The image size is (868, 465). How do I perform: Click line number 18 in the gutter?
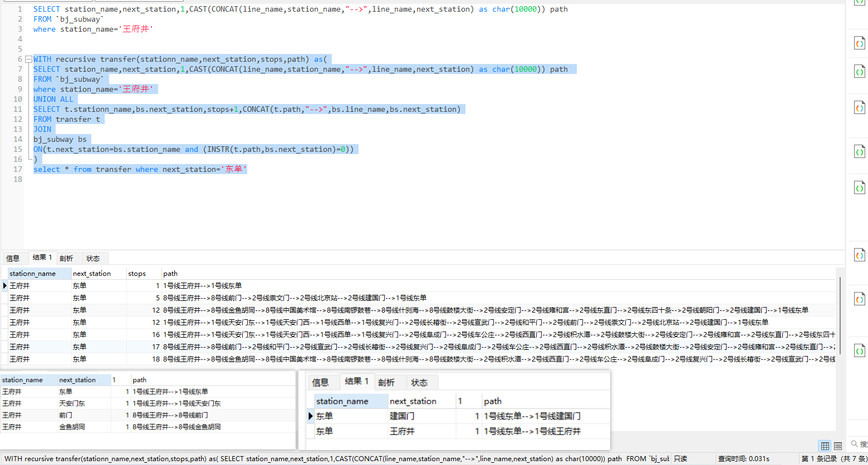(18, 179)
